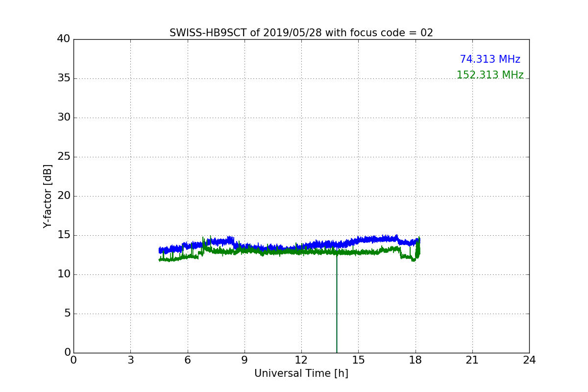Click y-axis tick label 30
Viewport: 588px width, 392px height.
click(64, 118)
